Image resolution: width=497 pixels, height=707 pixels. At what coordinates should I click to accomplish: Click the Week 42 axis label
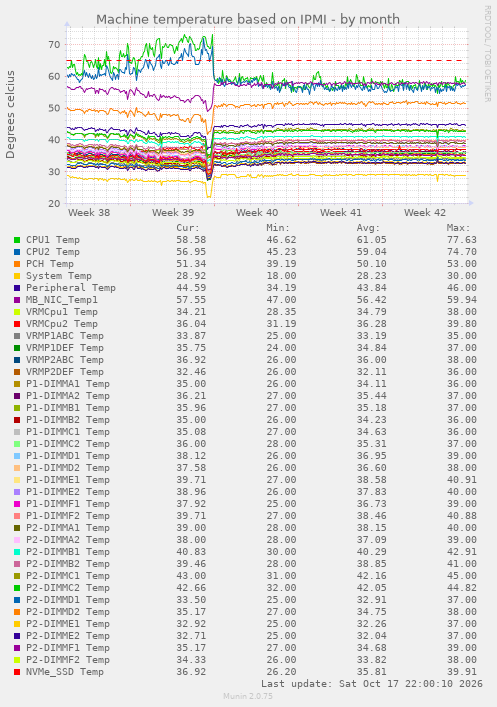tap(425, 212)
